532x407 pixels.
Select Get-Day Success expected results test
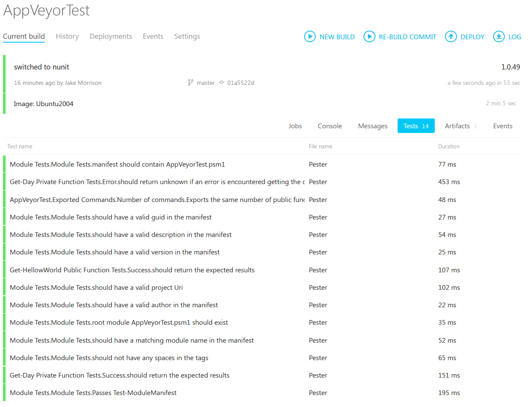coord(262,375)
